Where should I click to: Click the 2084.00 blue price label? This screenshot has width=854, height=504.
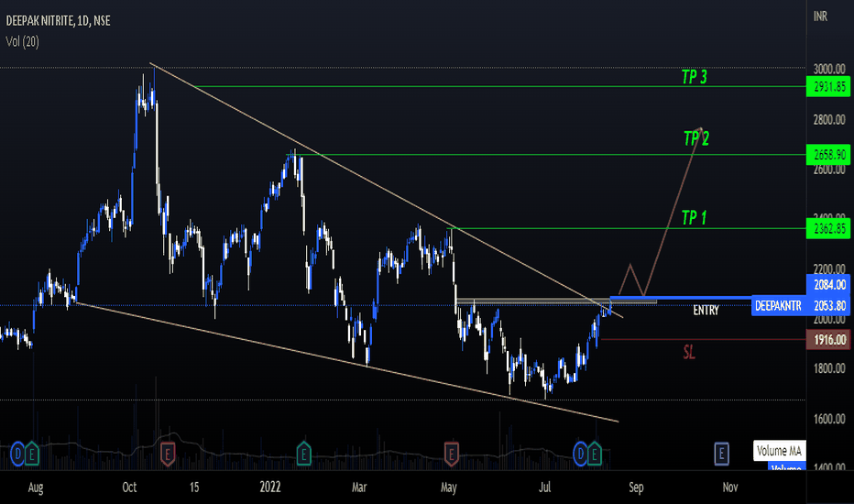pyautogui.click(x=827, y=284)
